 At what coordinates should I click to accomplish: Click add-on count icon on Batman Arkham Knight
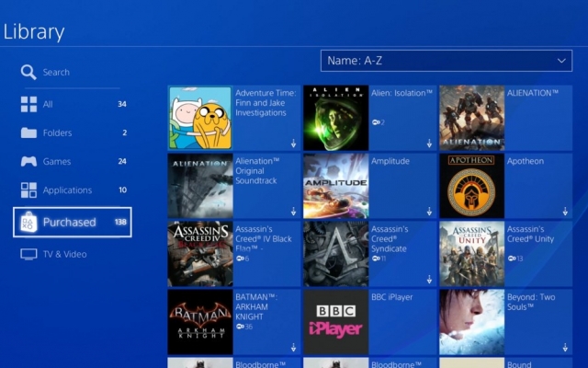click(x=240, y=327)
